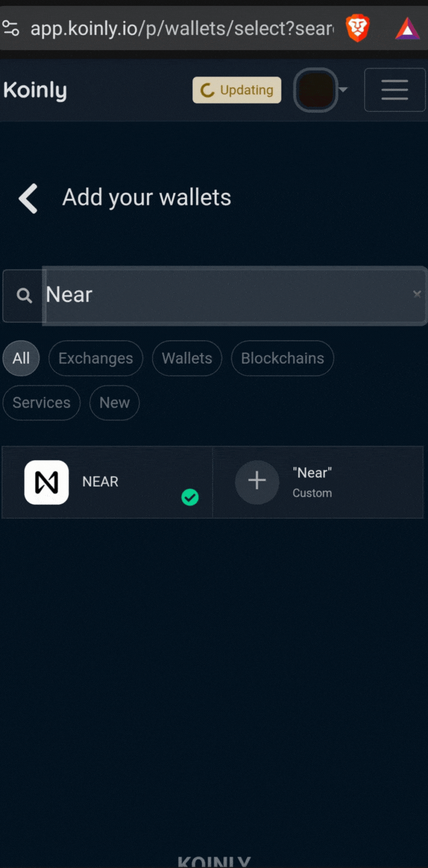Click the green checkmark on NEAR

[x=190, y=497]
